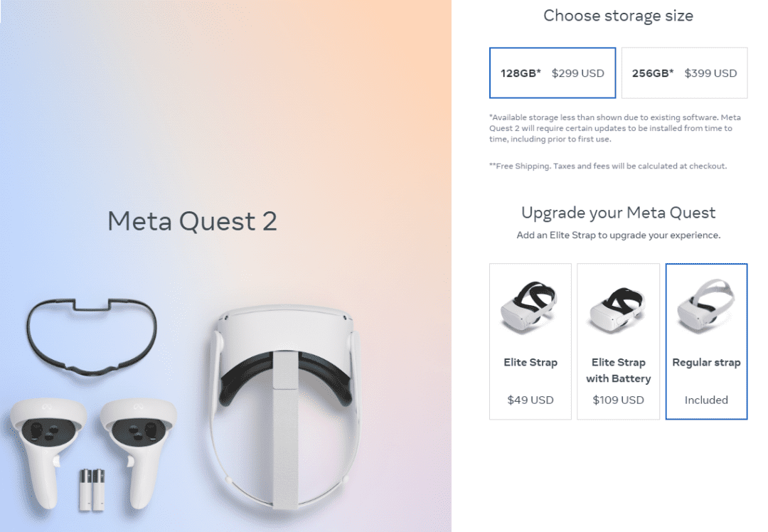Screen dimensions: 768x532
Task: Click the black glasses spacer image
Action: tap(90, 335)
